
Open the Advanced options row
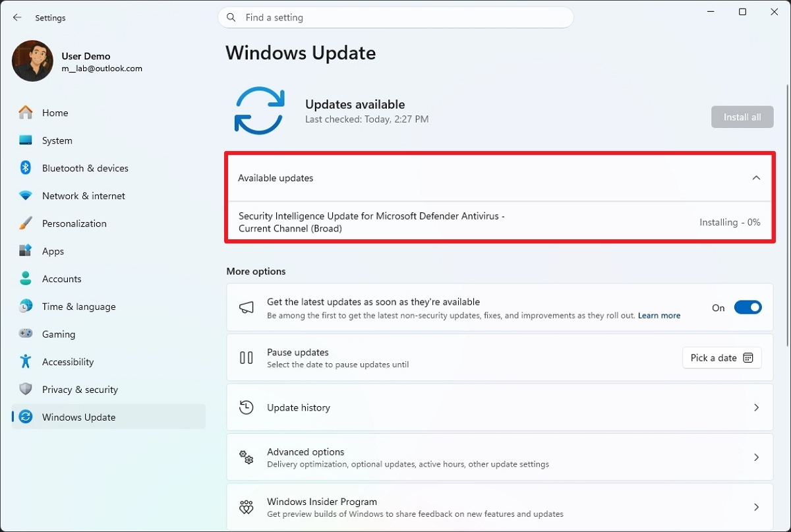coord(500,458)
